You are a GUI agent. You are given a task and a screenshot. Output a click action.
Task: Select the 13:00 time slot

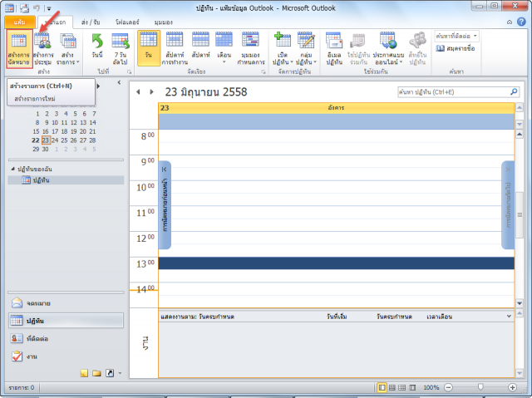336,263
